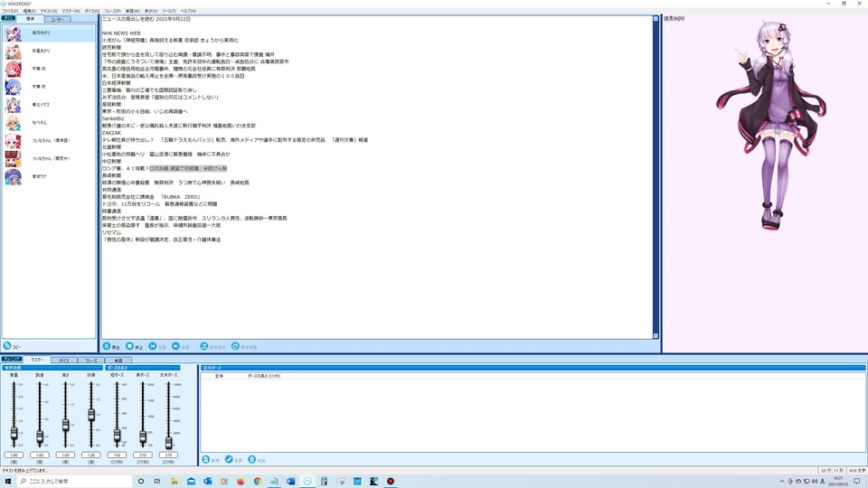Play the text with 再生 button
Image resolution: width=868 pixels, height=488 pixels.
[x=111, y=346]
